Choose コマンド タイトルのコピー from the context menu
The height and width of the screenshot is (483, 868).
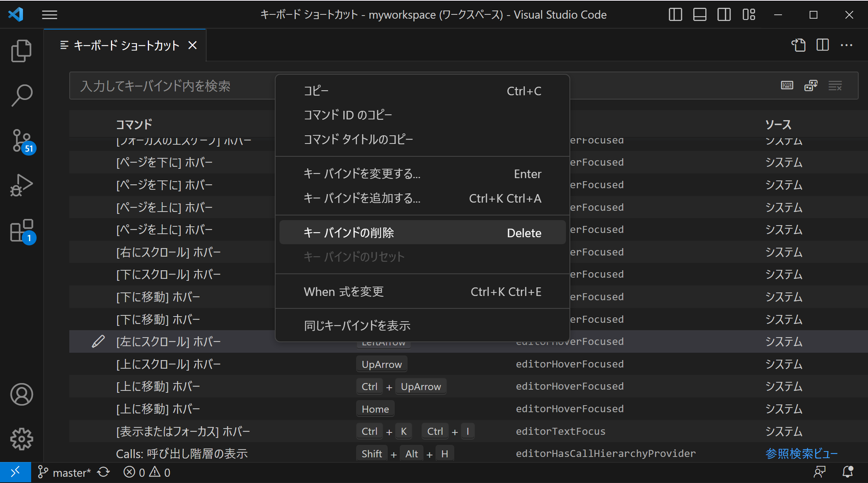coord(422,139)
